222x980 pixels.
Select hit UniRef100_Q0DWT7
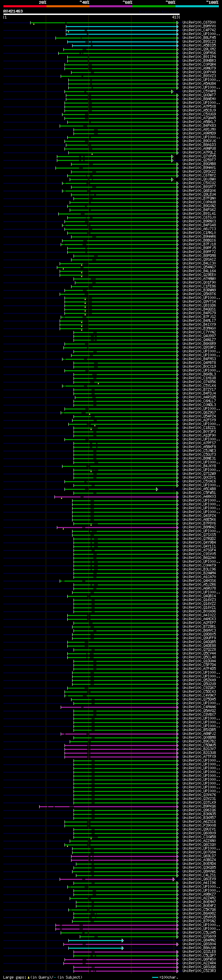199,95
